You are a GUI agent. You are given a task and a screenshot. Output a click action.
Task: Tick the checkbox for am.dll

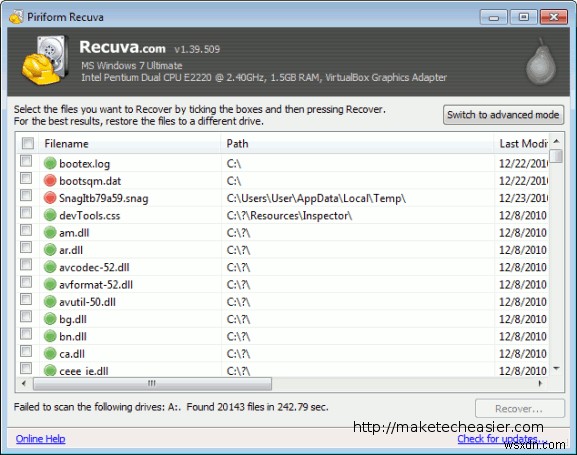(26, 230)
